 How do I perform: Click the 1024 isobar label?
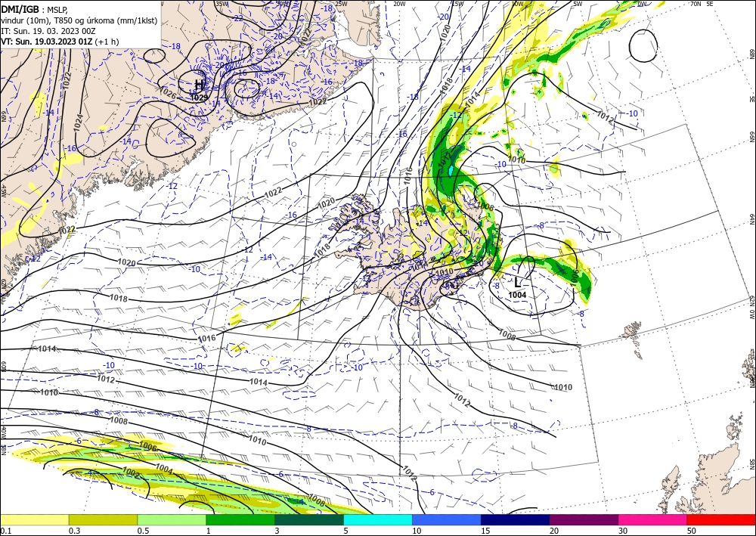pos(79,122)
